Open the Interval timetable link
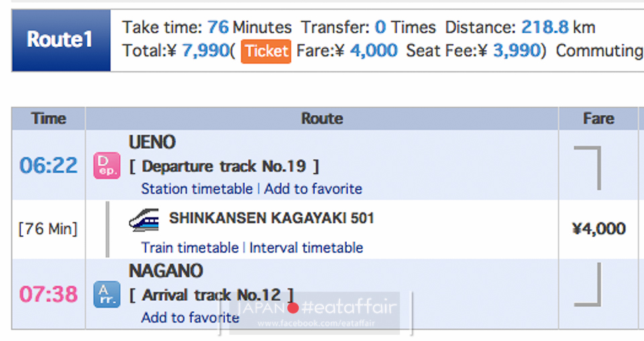Viewport: 644px width, 341px height. click(x=306, y=247)
